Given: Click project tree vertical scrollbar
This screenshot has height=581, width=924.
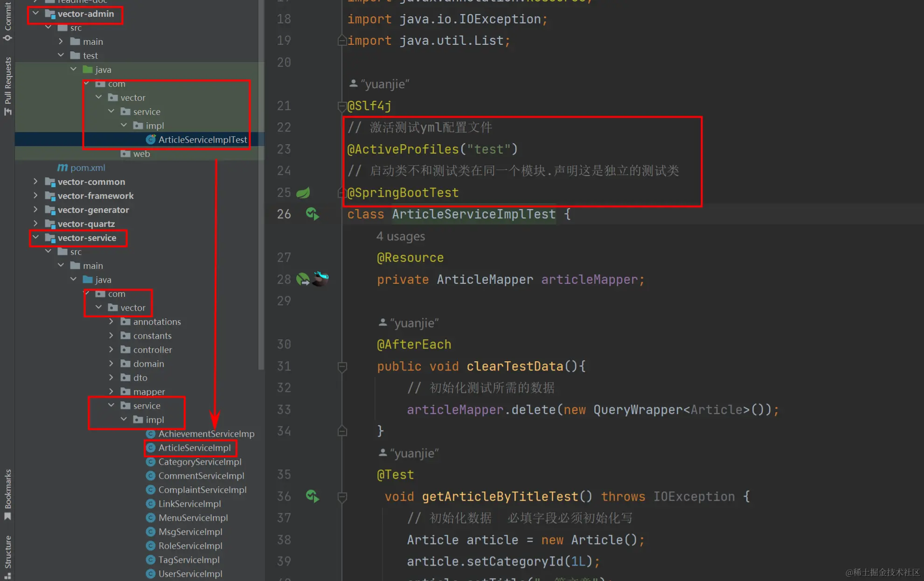Looking at the screenshot, I should coord(261,187).
